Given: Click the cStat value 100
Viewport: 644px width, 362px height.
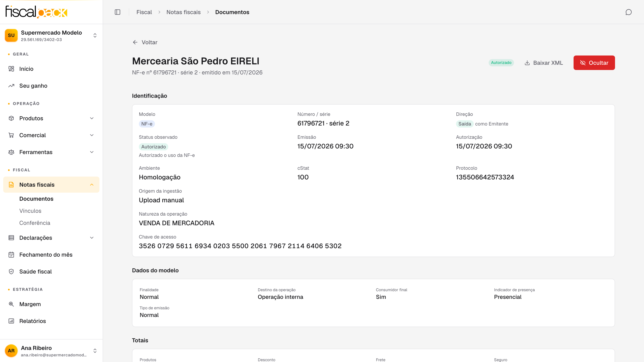Looking at the screenshot, I should [x=303, y=177].
